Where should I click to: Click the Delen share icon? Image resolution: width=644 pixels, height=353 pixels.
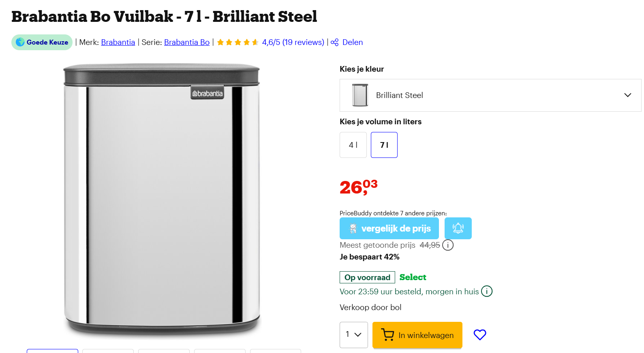[x=334, y=42]
